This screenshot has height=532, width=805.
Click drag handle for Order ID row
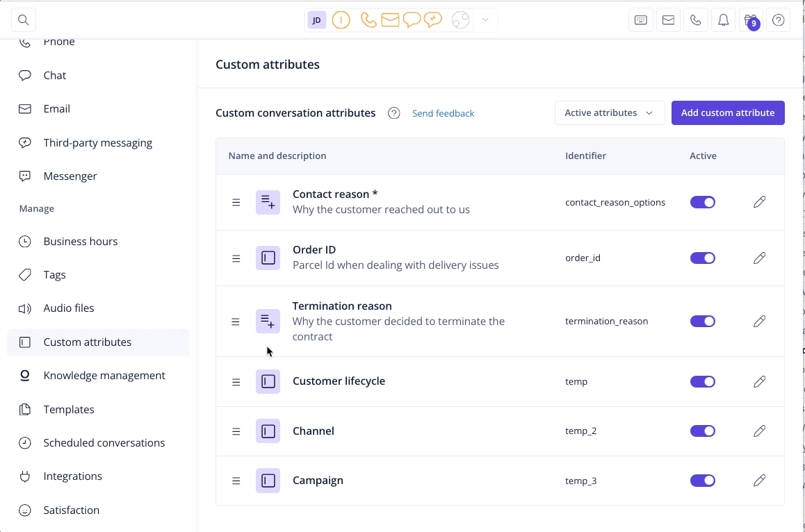(236, 258)
